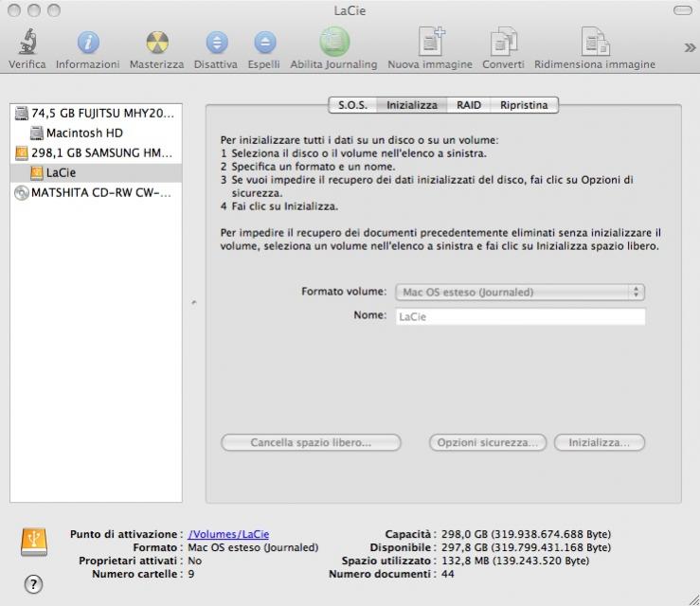This screenshot has height=606, width=700.
Task: Click the Masterizza burn icon
Action: coord(157,43)
